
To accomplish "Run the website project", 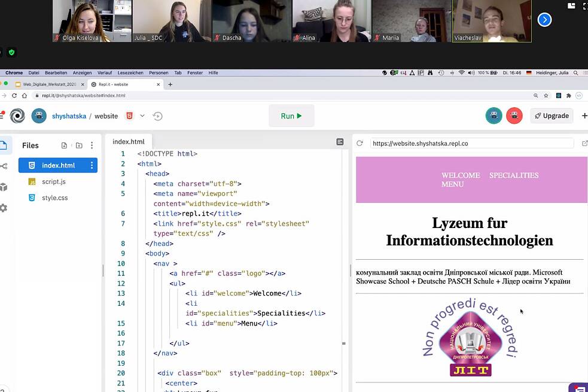I will click(291, 116).
